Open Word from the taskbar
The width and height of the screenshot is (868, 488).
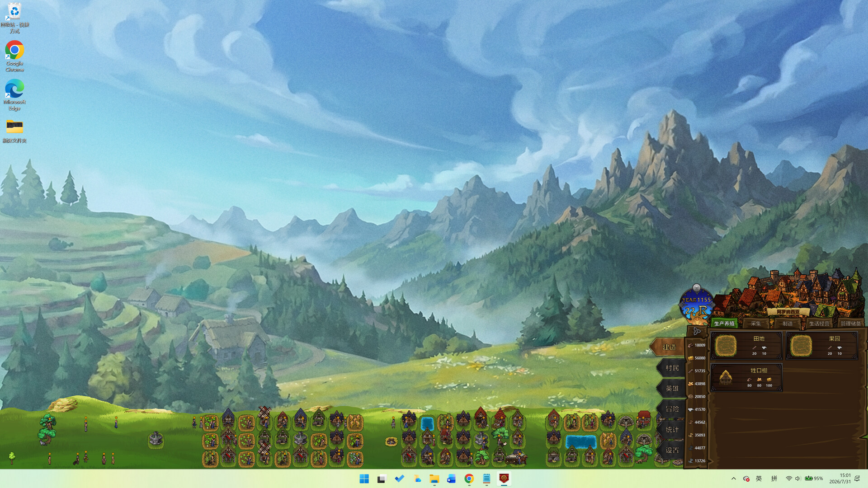[x=451, y=479]
